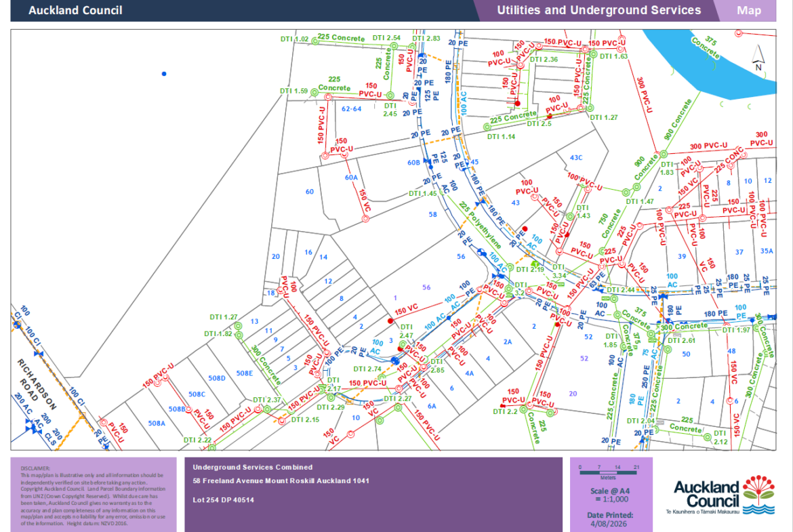
Task: Select the "Map" label in the header
Action: [749, 11]
